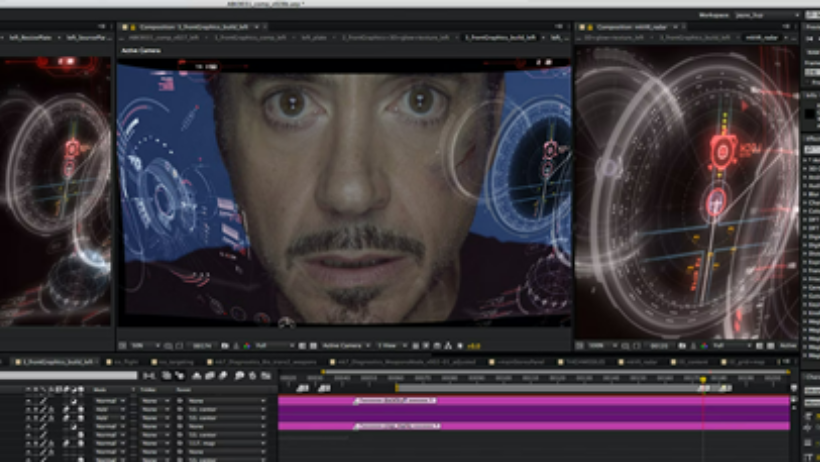The width and height of the screenshot is (820, 462).
Task: Click composition marker bin at timeline right edge
Action: [x=794, y=388]
